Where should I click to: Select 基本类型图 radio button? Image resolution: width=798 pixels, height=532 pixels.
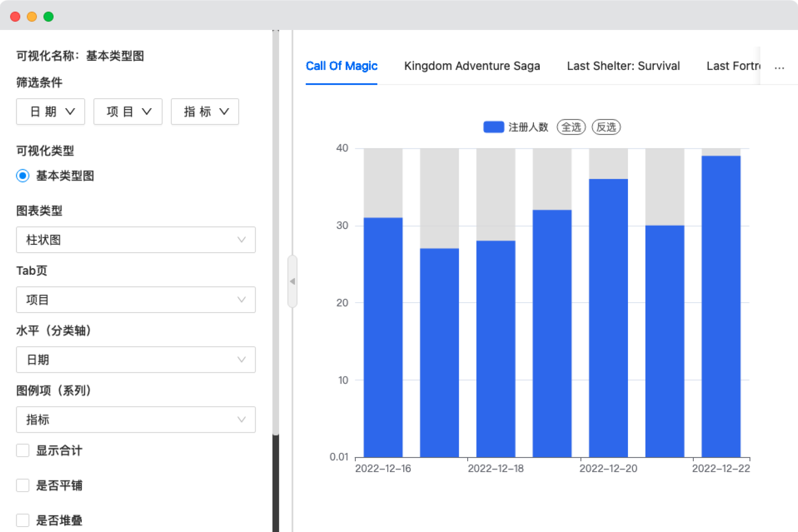click(x=23, y=175)
